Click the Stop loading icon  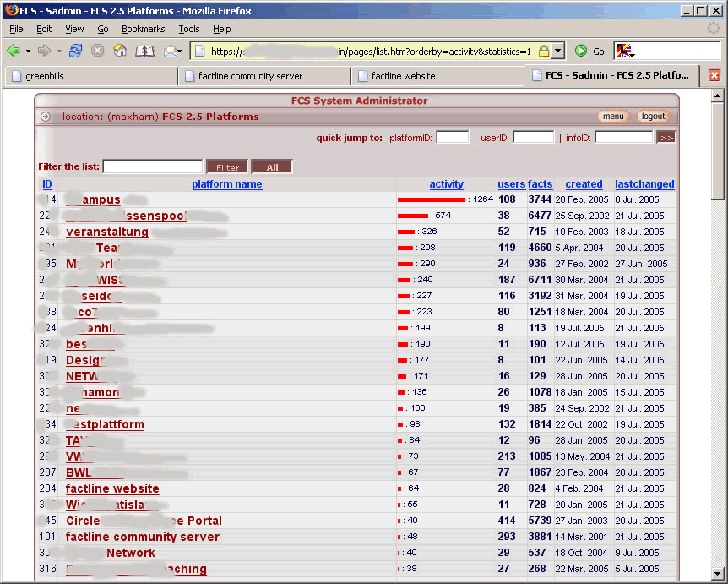97,51
